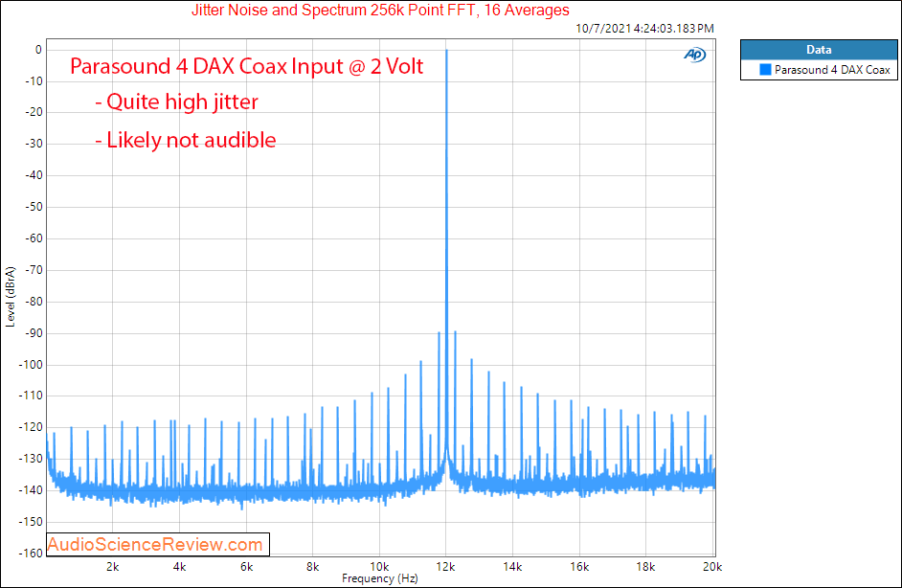902x588 pixels.
Task: Click the 2k frequency axis tick label
Action: click(x=113, y=567)
